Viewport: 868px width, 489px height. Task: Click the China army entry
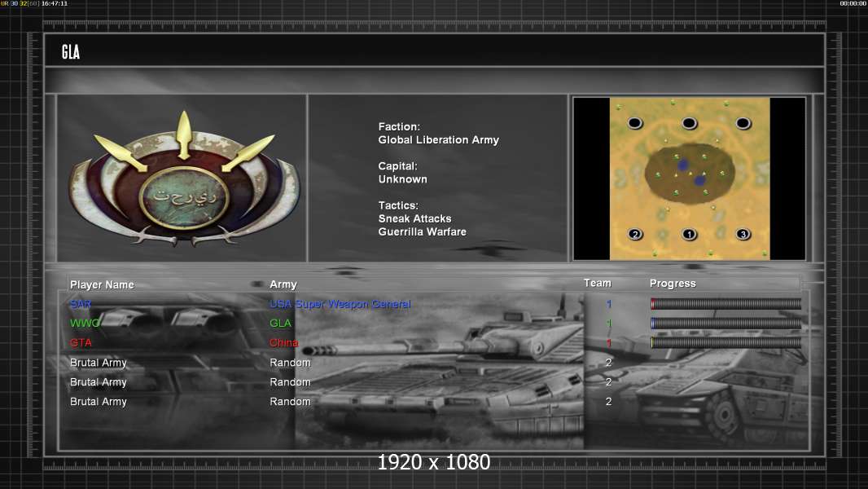pyautogui.click(x=284, y=343)
